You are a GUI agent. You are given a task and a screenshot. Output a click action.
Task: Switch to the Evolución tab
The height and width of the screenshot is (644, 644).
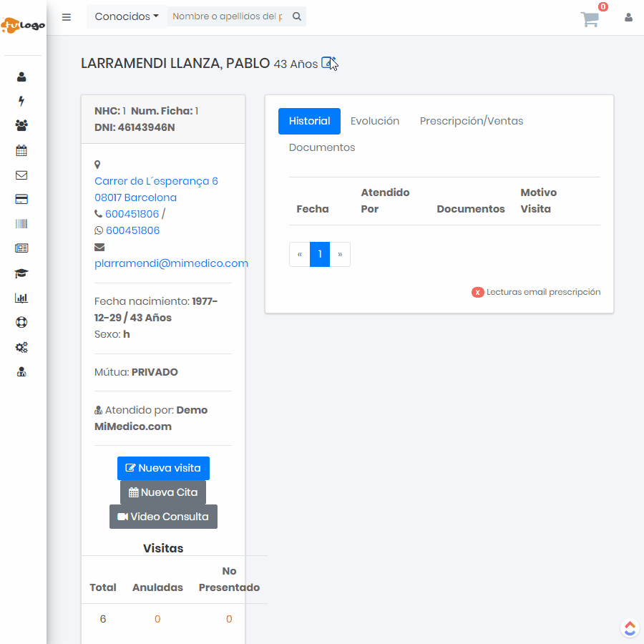click(375, 121)
